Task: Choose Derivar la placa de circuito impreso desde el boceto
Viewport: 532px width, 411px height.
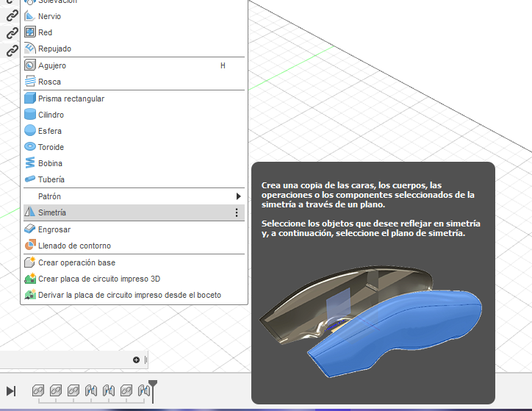Action: pyautogui.click(x=134, y=295)
